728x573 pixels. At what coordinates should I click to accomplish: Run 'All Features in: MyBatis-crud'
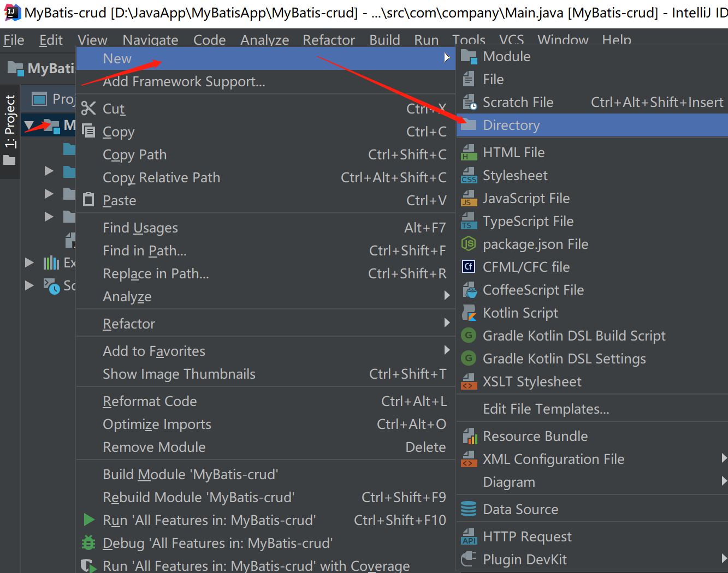click(209, 520)
